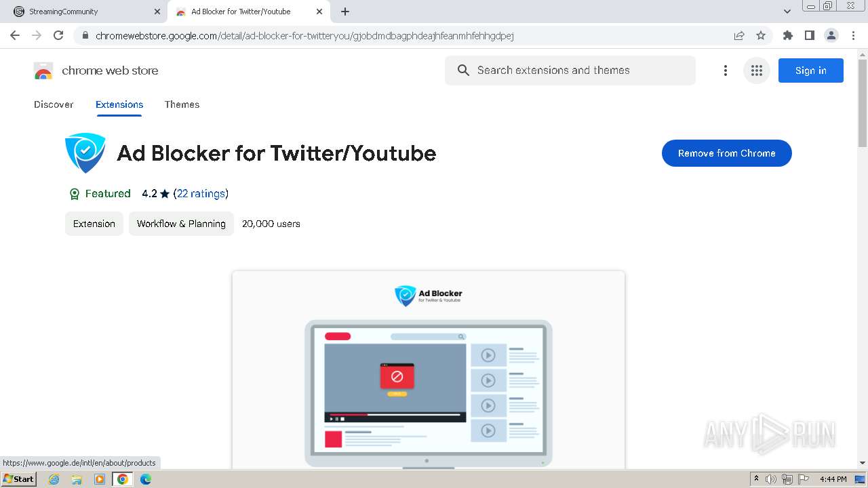Click the Action Center flag icon
This screenshot has height=488, width=868.
point(804,479)
